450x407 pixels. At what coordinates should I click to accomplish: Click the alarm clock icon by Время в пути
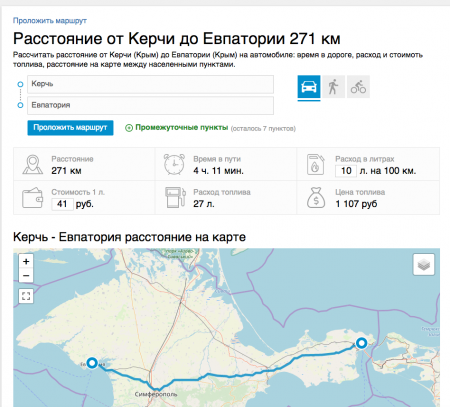(174, 164)
